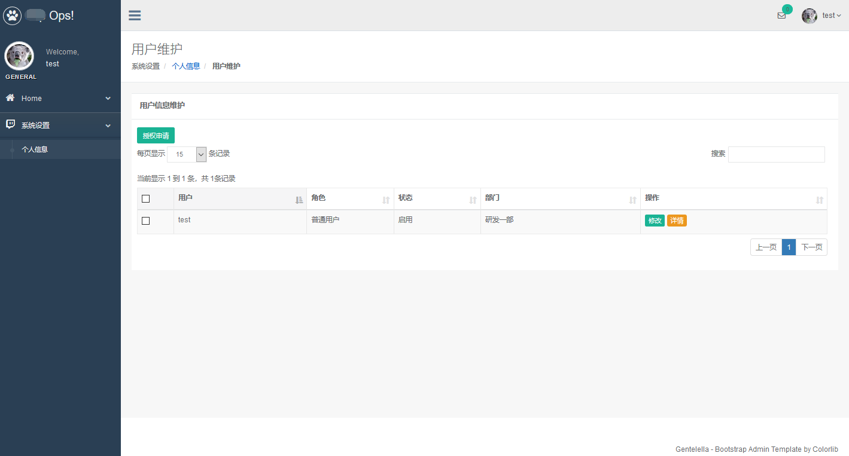
Task: Open the records-per-page dropdown
Action: pyautogui.click(x=187, y=154)
